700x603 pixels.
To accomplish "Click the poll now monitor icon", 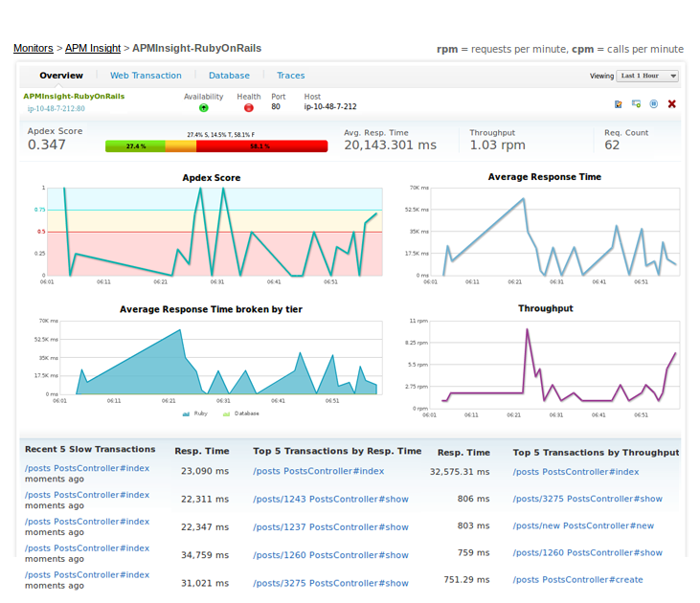I will (x=636, y=104).
